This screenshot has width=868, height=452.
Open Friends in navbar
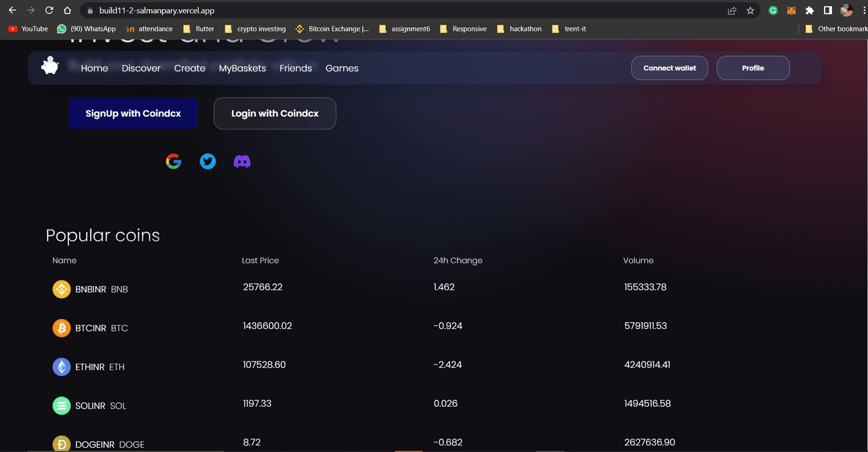click(x=296, y=68)
